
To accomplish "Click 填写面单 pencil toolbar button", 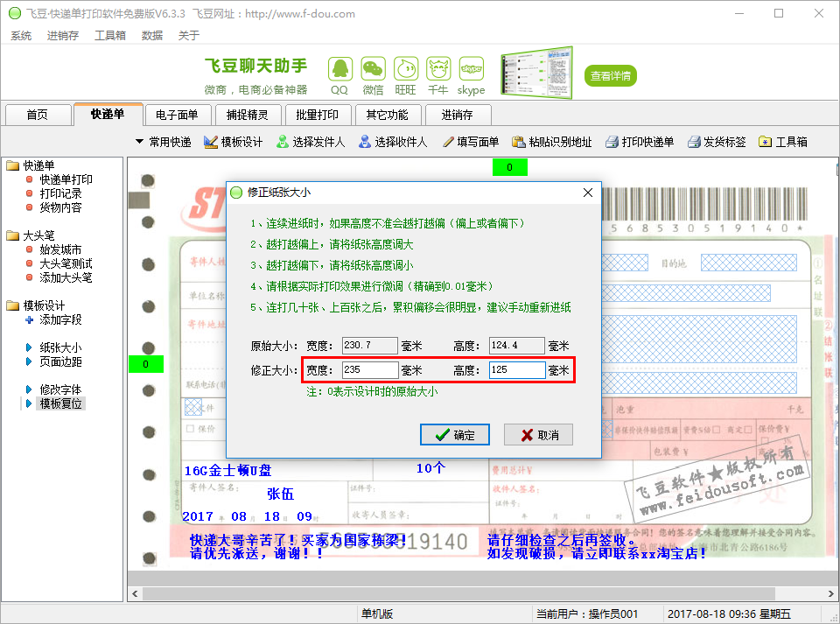I will (x=471, y=142).
